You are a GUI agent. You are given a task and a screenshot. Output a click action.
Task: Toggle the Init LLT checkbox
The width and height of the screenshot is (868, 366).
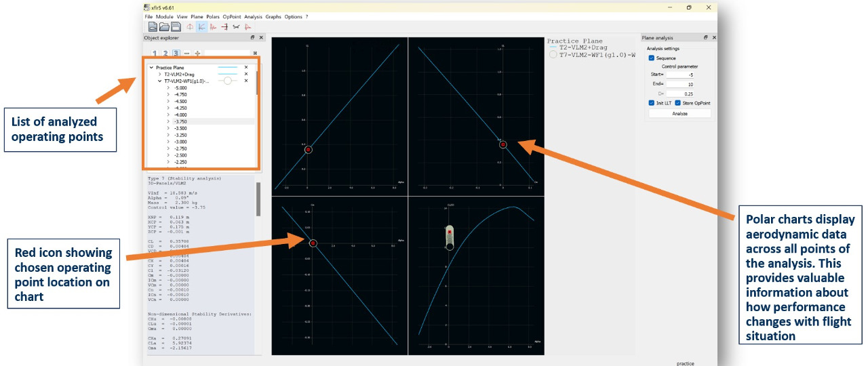(x=652, y=103)
